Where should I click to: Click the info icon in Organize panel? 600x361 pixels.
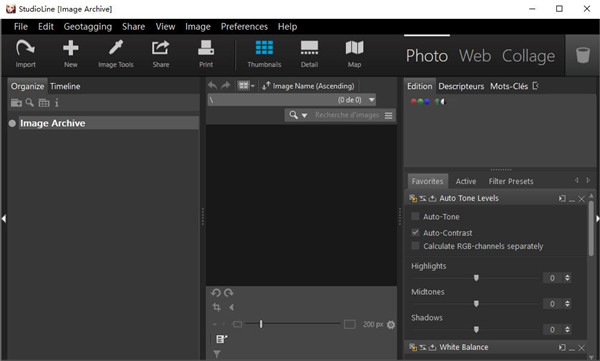tap(57, 103)
